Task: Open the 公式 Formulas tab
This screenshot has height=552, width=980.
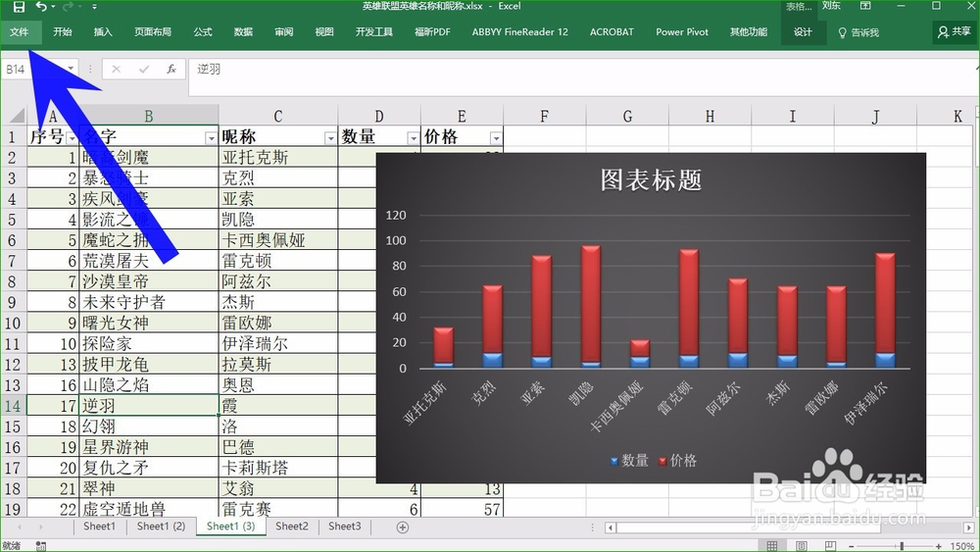Action: 203,32
